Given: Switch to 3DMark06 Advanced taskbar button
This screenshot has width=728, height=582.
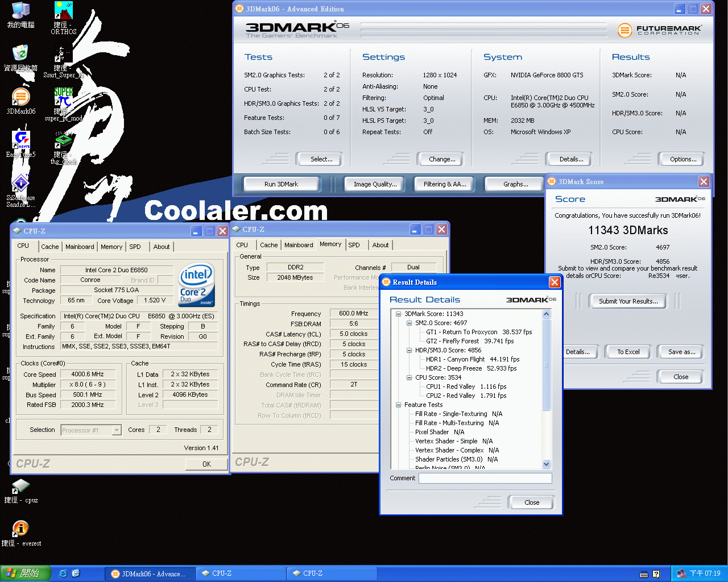Looking at the screenshot, I should [150, 574].
